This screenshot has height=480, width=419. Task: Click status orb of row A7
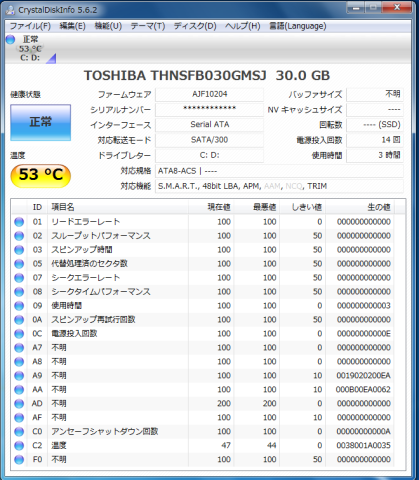tap(19, 348)
